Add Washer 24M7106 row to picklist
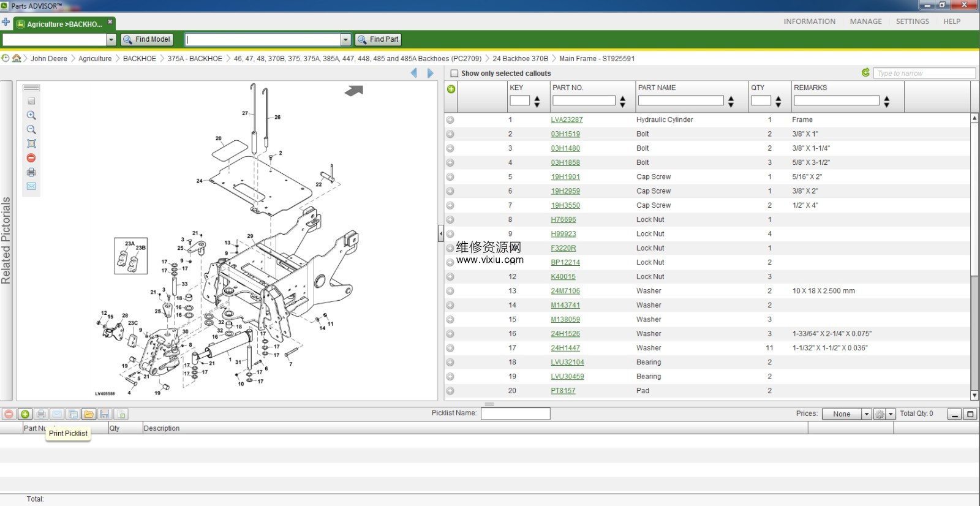The width and height of the screenshot is (980, 506). pyautogui.click(x=450, y=291)
